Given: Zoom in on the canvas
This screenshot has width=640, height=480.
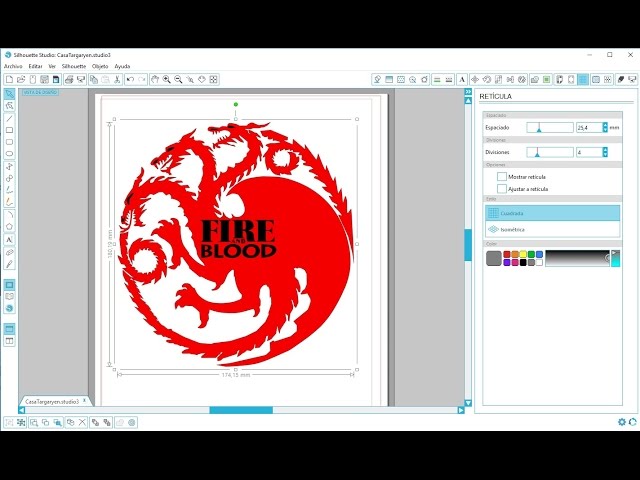Looking at the screenshot, I should 167,79.
